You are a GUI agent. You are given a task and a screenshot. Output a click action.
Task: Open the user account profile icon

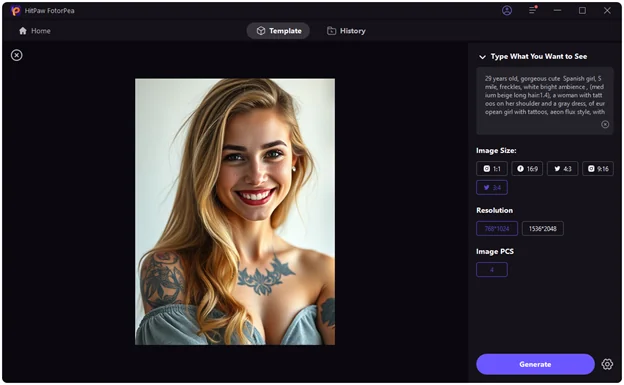[x=507, y=11]
